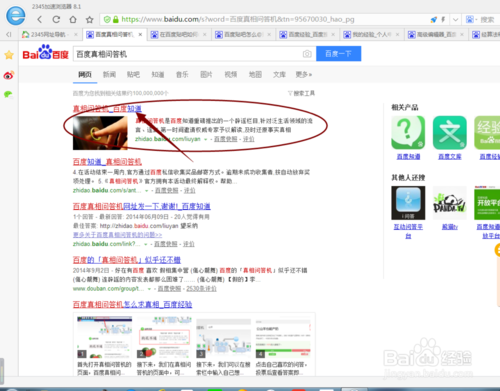Open the 百度真相问答机怎么求真相 result link
The width and height of the screenshot is (500, 391).
pos(132,304)
